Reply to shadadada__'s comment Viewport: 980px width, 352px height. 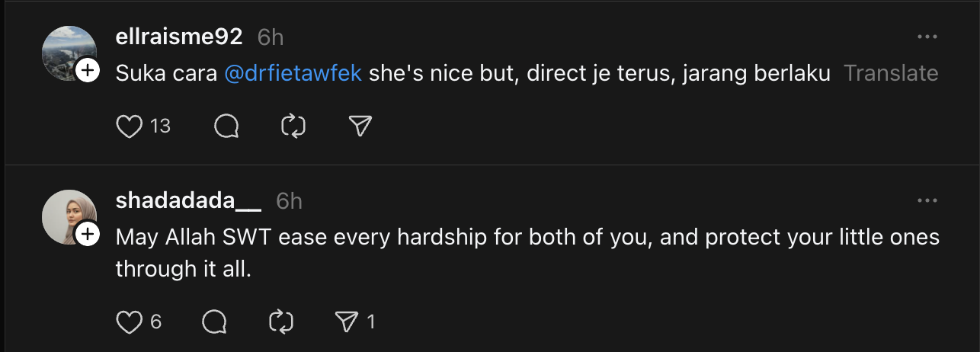coord(215,322)
